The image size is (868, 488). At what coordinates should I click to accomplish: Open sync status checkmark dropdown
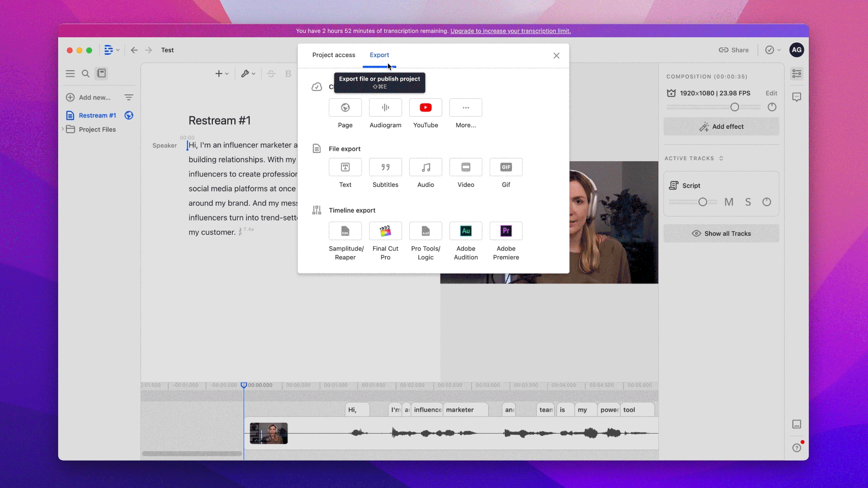pyautogui.click(x=773, y=50)
